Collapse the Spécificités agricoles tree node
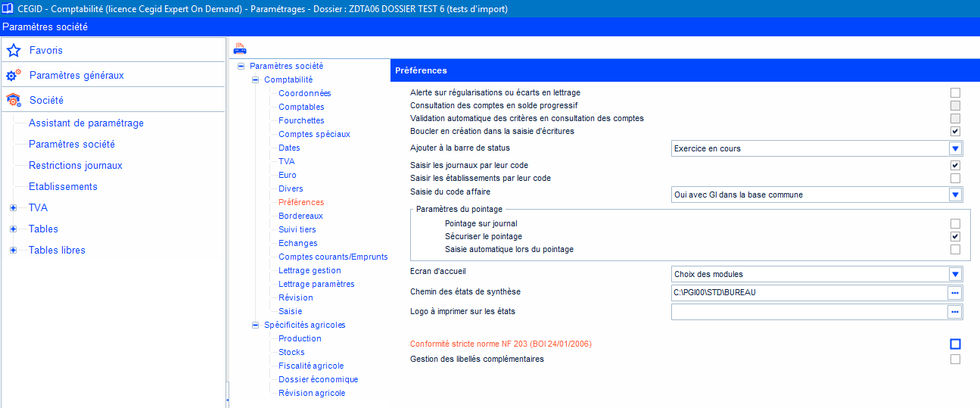 point(255,325)
